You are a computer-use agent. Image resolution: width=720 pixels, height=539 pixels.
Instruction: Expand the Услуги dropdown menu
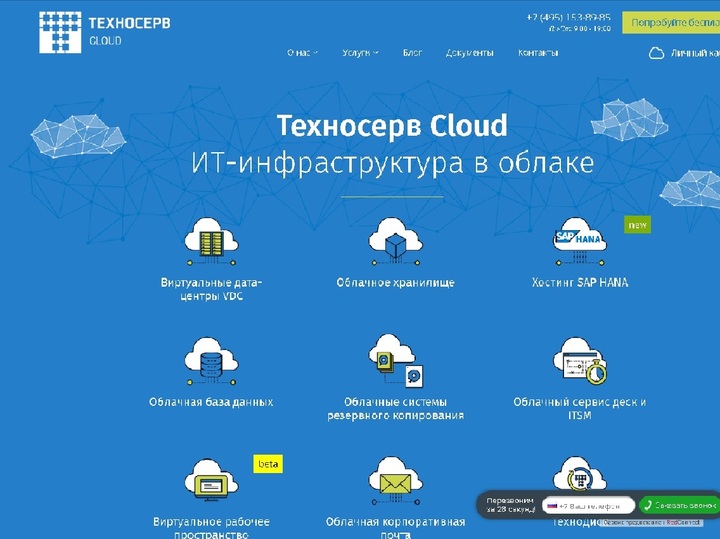(360, 53)
